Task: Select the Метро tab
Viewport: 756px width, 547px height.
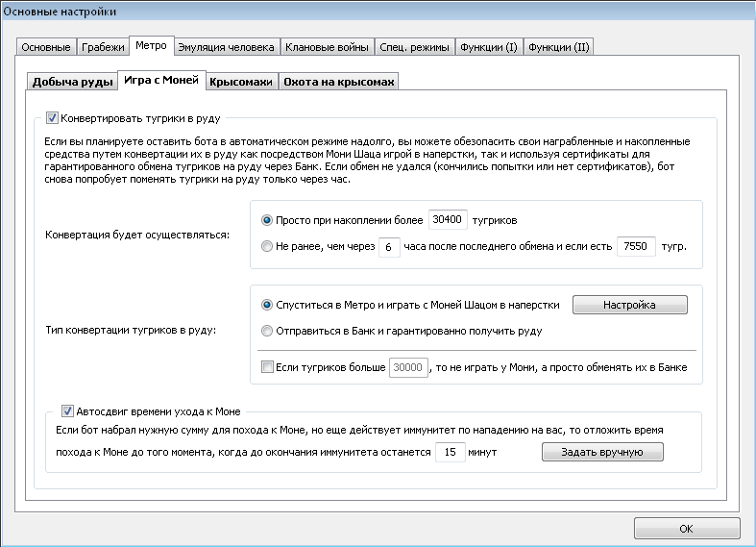Action: click(151, 46)
